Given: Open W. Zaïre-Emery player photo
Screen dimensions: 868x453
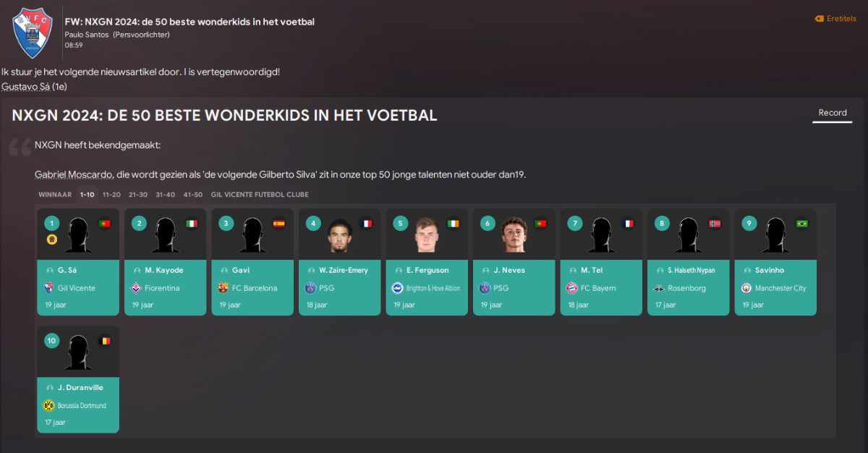Looking at the screenshot, I should [x=340, y=234].
